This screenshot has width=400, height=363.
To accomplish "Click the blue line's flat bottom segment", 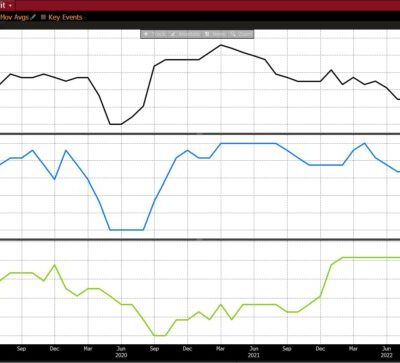I will pos(127,230).
